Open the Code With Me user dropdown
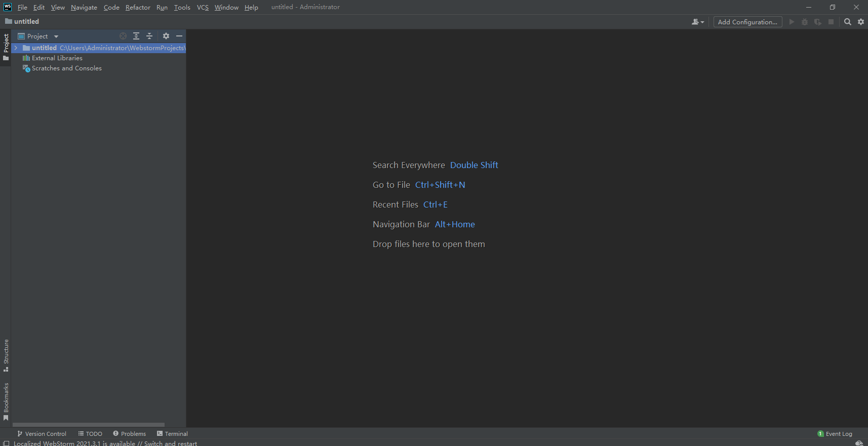 [698, 22]
